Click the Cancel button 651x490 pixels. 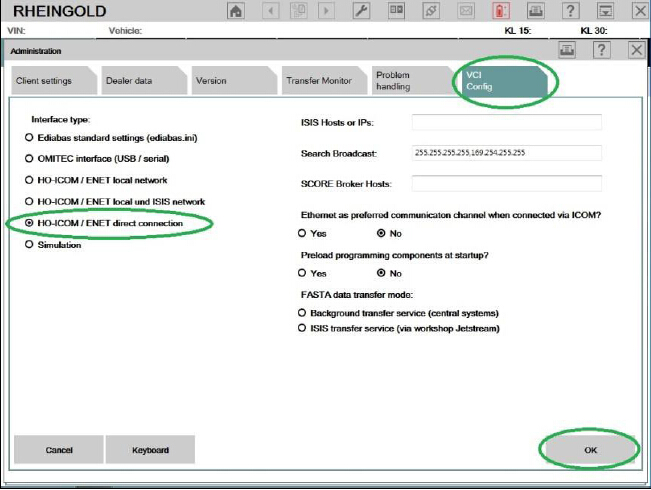59,450
